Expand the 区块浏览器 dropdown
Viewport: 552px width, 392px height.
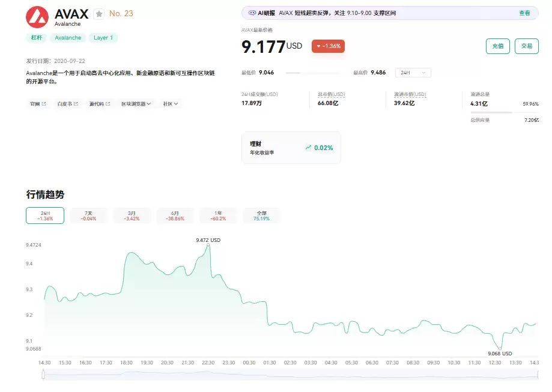[136, 104]
